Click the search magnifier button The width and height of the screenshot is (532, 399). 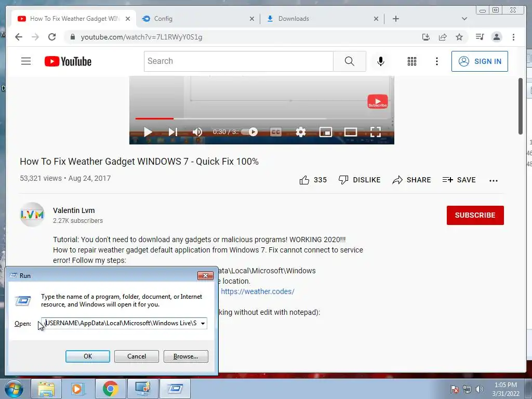click(x=350, y=61)
